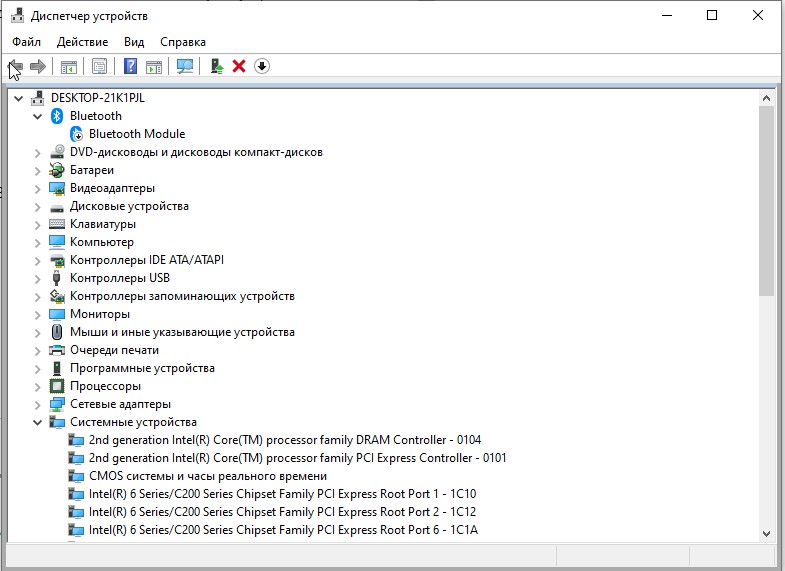Click the DESKTOP-21K1PJL computer icon
The width and height of the screenshot is (785, 571).
38,98
